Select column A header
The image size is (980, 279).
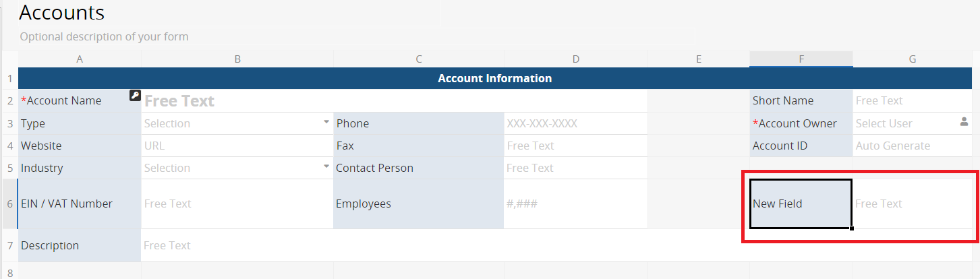pos(80,59)
